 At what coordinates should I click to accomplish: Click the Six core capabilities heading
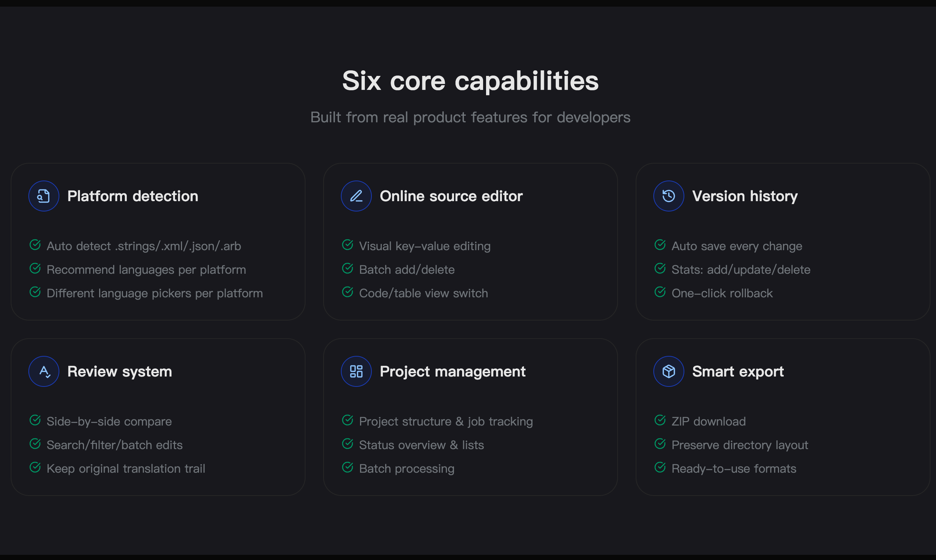click(470, 80)
